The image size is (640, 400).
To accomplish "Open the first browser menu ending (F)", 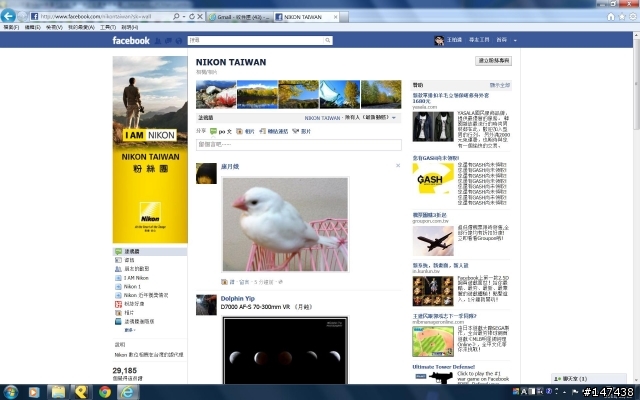I will coord(11,27).
